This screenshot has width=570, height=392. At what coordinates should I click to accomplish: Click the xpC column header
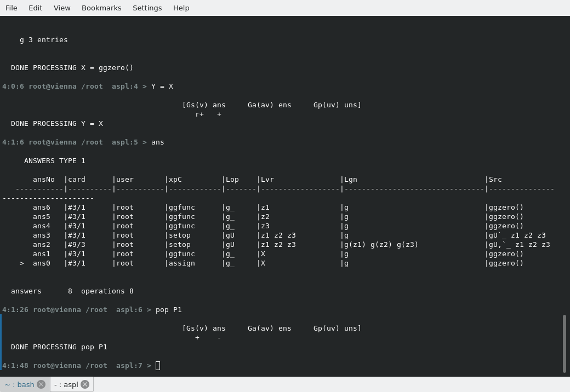(x=175, y=180)
